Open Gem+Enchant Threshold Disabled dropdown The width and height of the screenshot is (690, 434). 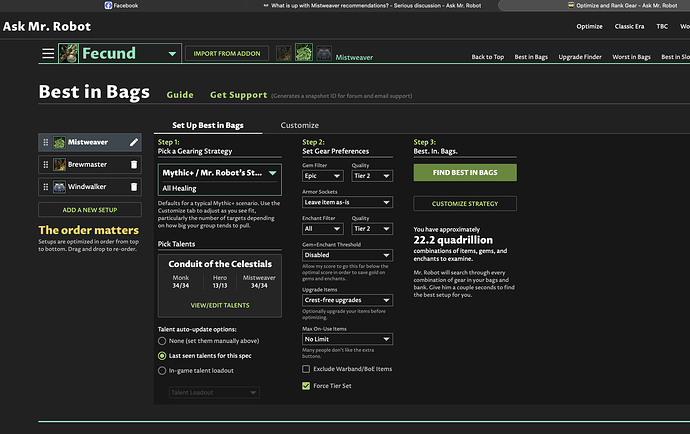click(347, 255)
